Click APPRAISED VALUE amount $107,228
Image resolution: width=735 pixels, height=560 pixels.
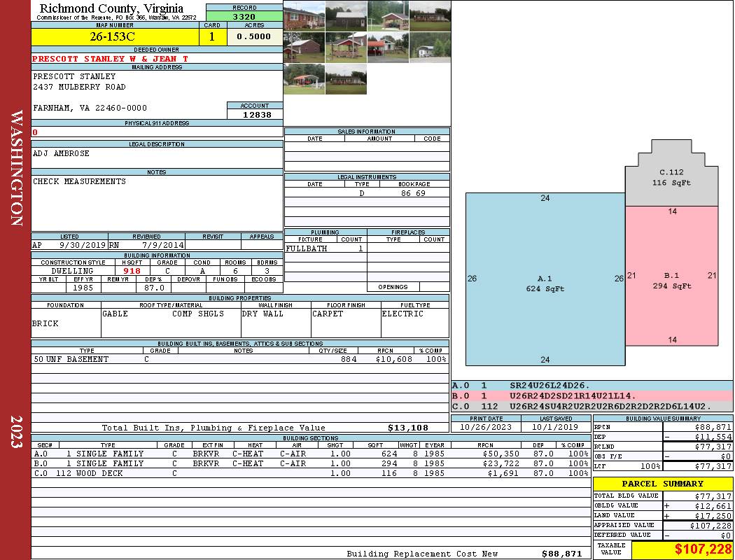pyautogui.click(x=710, y=526)
